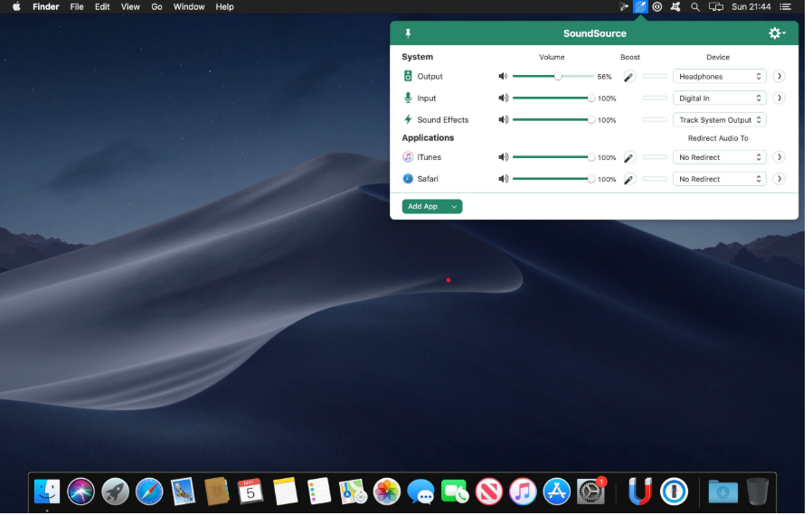Mute Sound Effects with its speaker icon
The width and height of the screenshot is (812, 515).
coord(504,120)
